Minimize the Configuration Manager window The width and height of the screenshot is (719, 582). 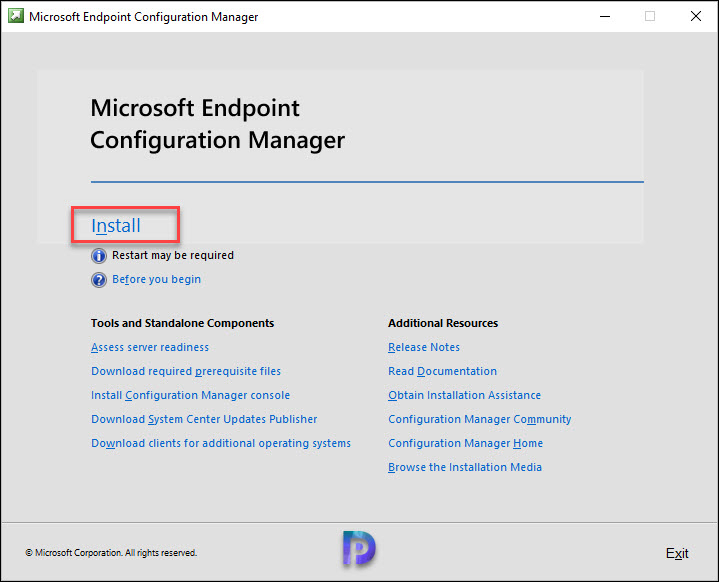coord(605,16)
